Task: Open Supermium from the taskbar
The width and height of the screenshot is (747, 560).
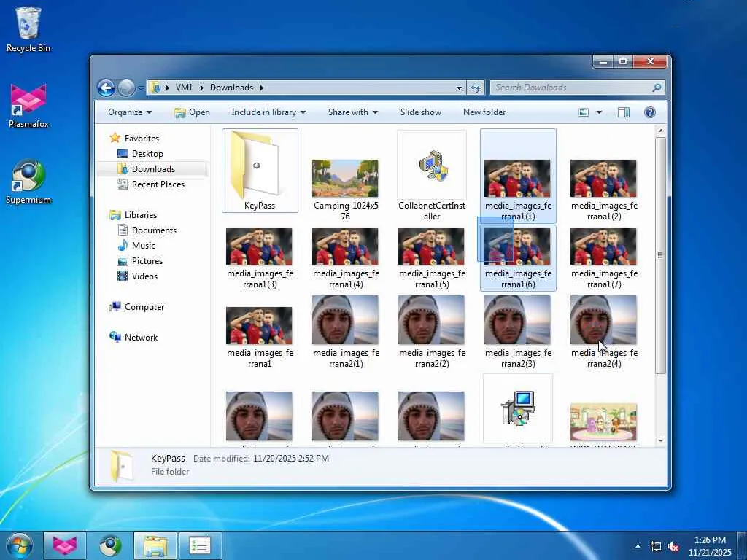Action: click(110, 545)
